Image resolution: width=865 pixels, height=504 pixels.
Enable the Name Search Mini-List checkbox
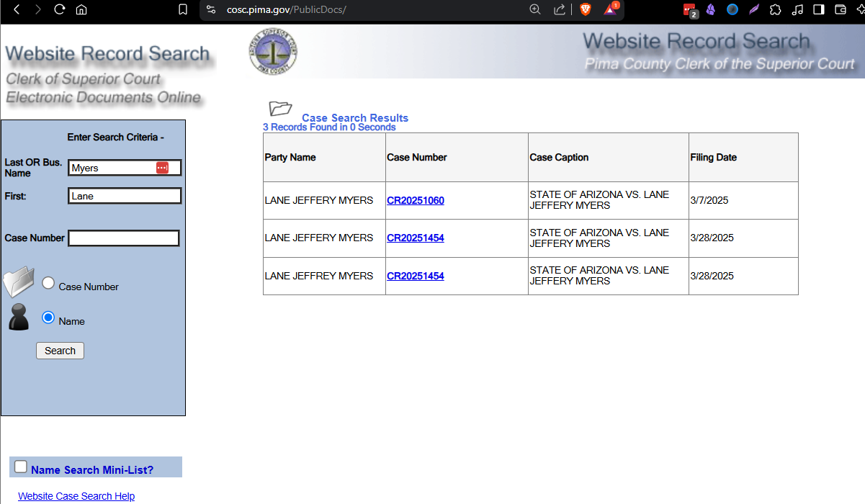20,466
